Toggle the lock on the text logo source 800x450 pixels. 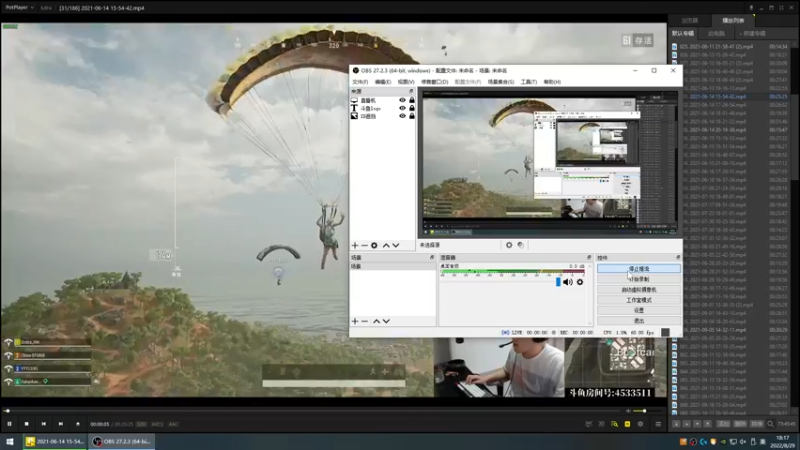click(412, 108)
